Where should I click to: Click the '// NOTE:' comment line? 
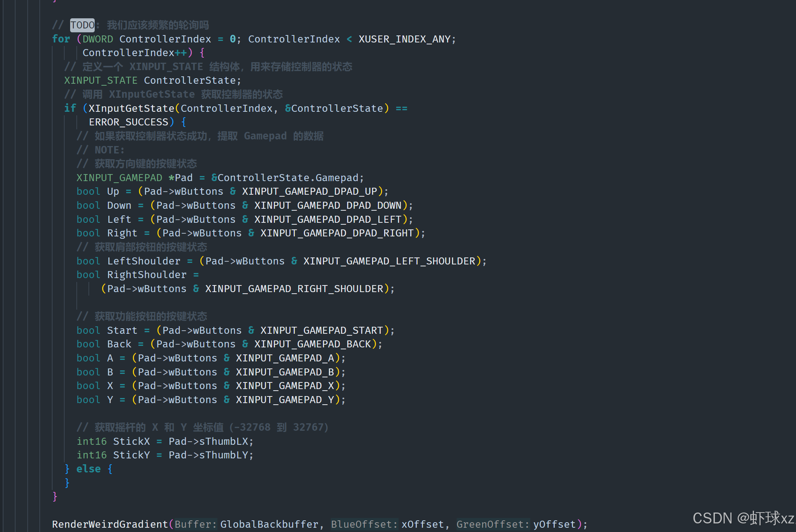click(x=101, y=150)
